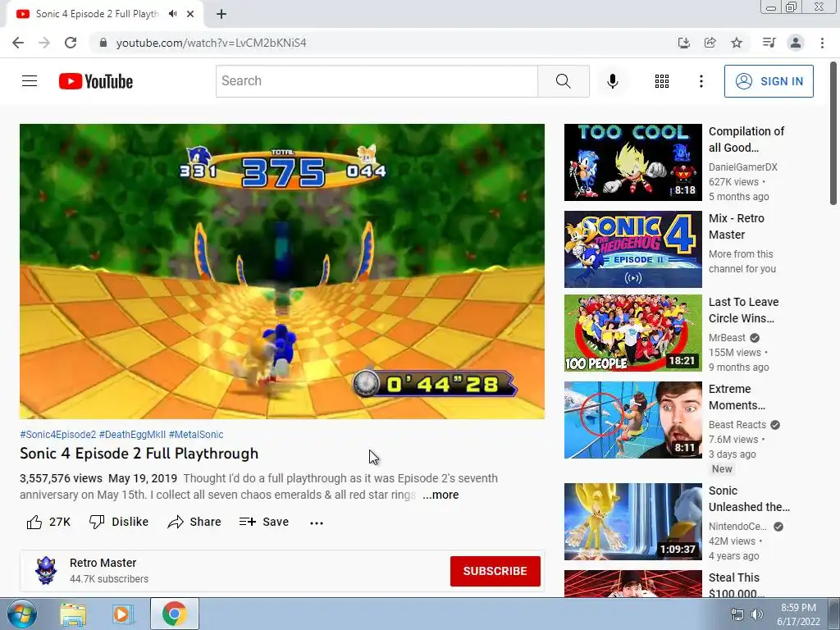The image size is (840, 630).
Task: Subscribe to Retro Master
Action: tap(495, 571)
